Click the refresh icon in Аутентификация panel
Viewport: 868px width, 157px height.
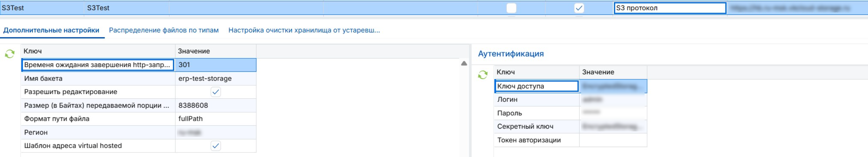click(x=482, y=75)
